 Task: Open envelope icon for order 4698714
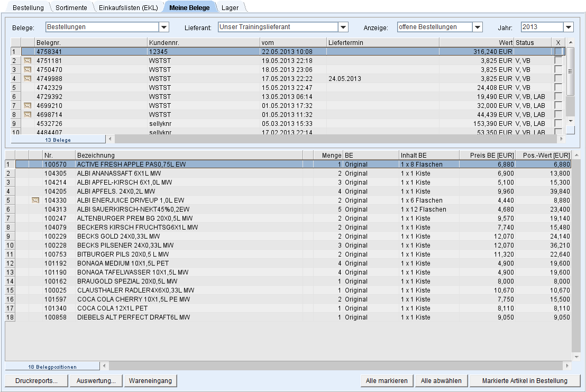28,115
